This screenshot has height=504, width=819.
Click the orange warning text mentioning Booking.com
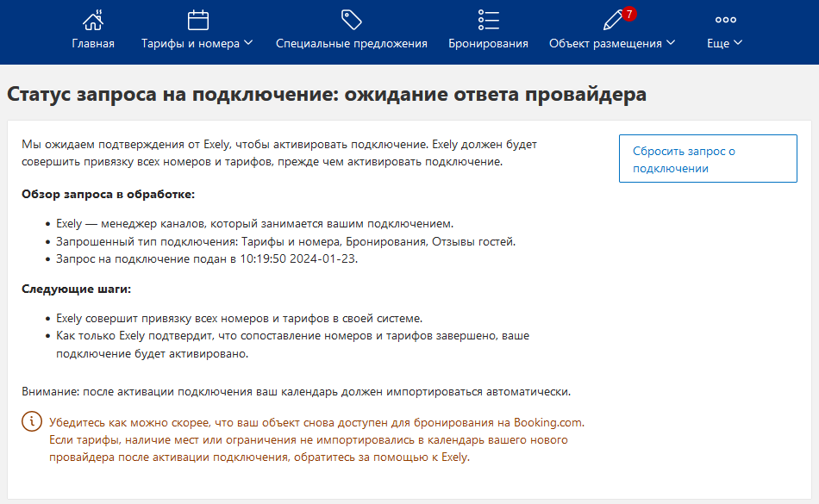click(x=316, y=440)
